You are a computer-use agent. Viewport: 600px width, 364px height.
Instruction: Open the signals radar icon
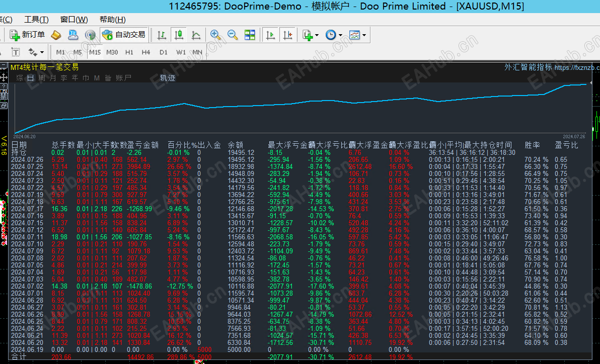click(x=90, y=35)
